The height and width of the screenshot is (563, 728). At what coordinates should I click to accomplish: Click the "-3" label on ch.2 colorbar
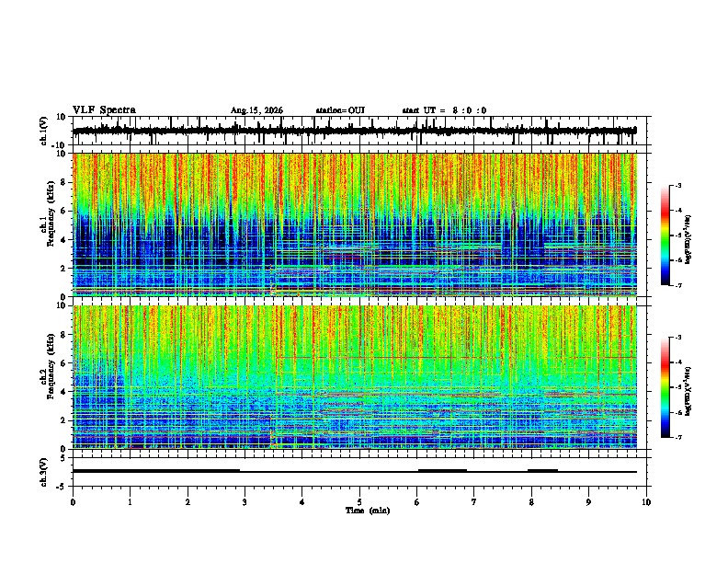point(677,338)
